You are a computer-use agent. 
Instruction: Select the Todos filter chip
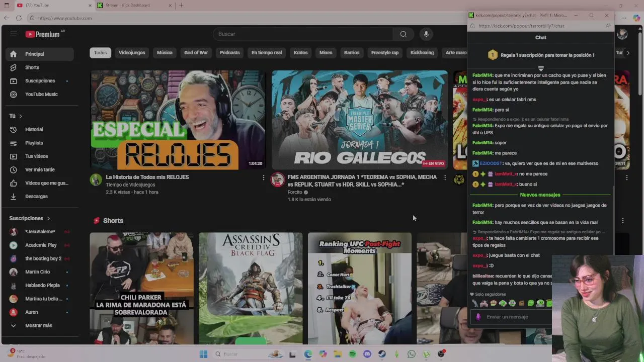pos(100,53)
